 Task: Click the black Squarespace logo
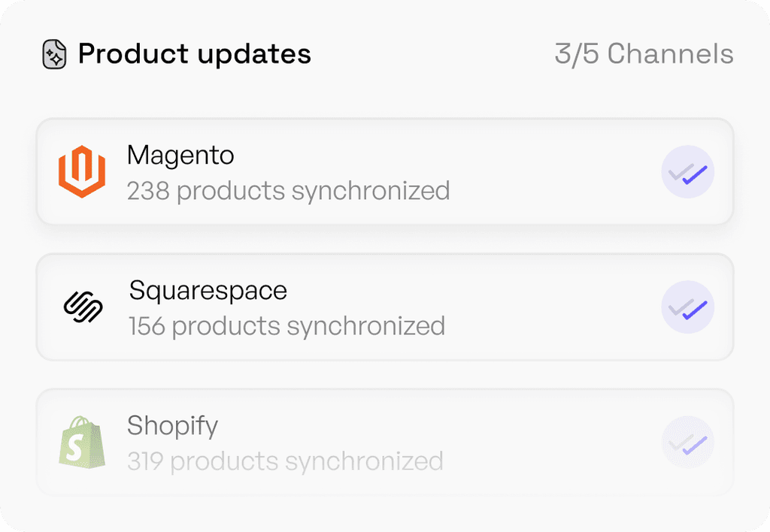[83, 307]
